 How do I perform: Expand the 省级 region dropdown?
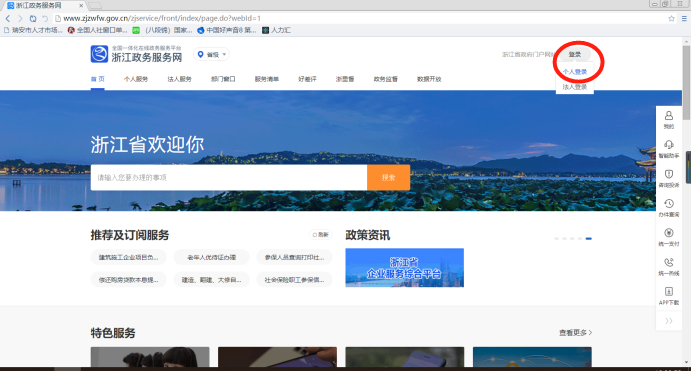[212, 55]
